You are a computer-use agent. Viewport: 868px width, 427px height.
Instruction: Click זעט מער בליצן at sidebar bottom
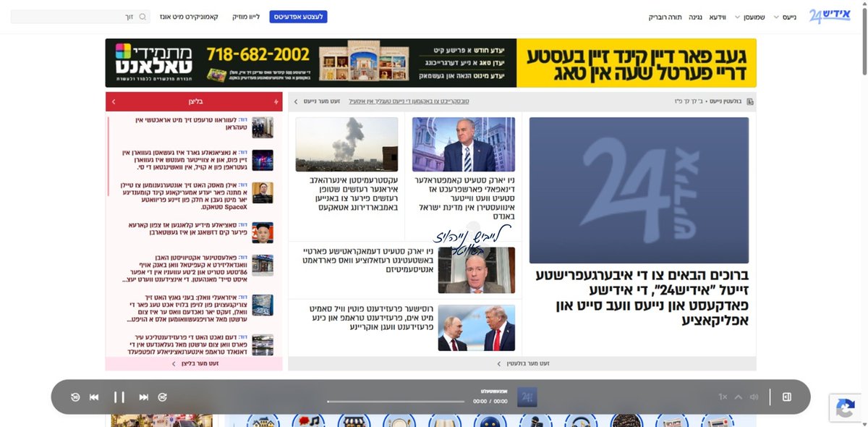[x=194, y=364]
